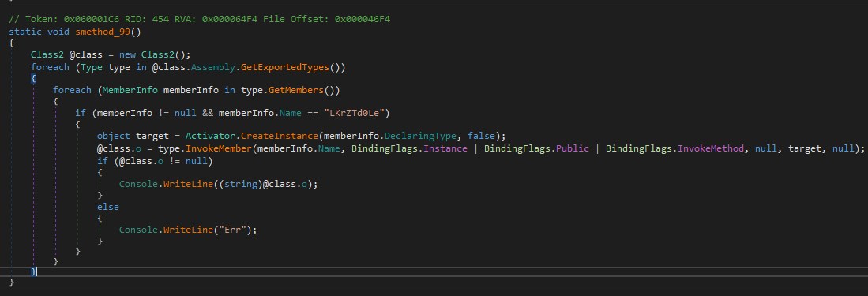
Task: Click WriteLine in the "Err" line
Action: [x=188, y=230]
